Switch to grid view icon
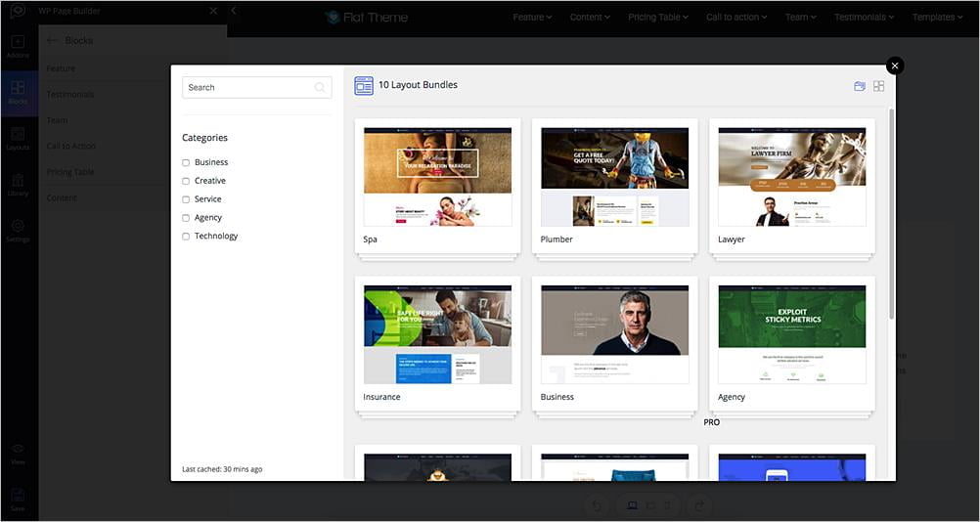980x522 pixels. pos(878,86)
